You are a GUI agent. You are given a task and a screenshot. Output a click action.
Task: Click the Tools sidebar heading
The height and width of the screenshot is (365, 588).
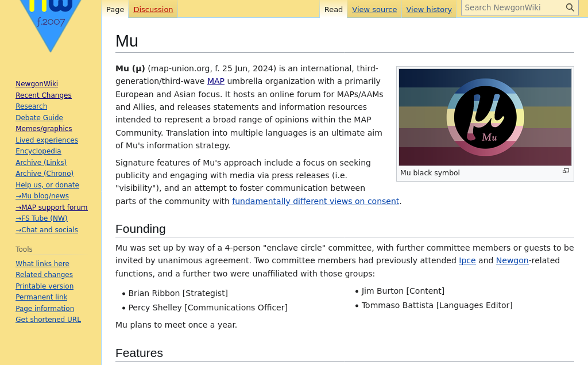[x=24, y=249]
